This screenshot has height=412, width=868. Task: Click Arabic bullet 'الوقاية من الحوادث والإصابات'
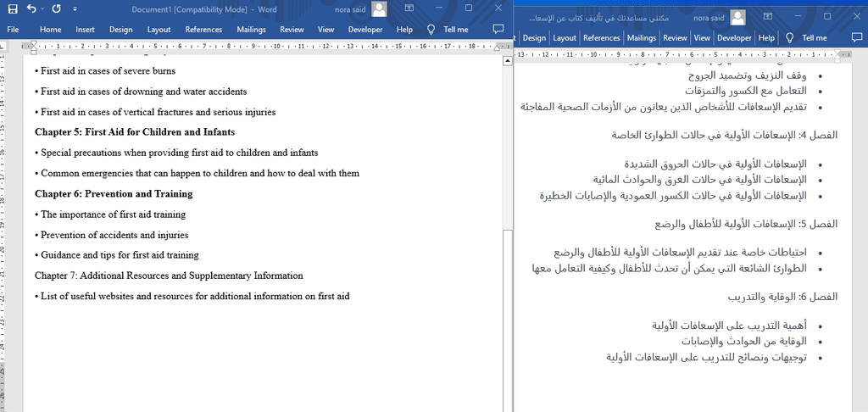(744, 341)
